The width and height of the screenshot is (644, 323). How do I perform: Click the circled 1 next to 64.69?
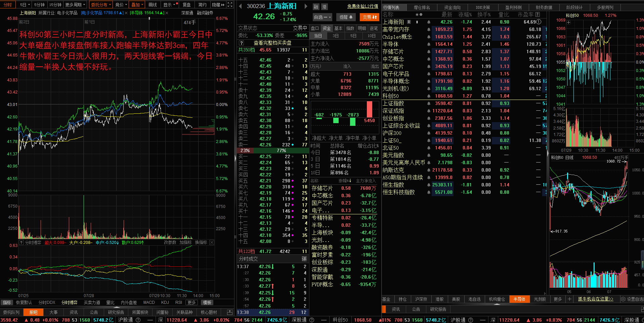[539, 22]
